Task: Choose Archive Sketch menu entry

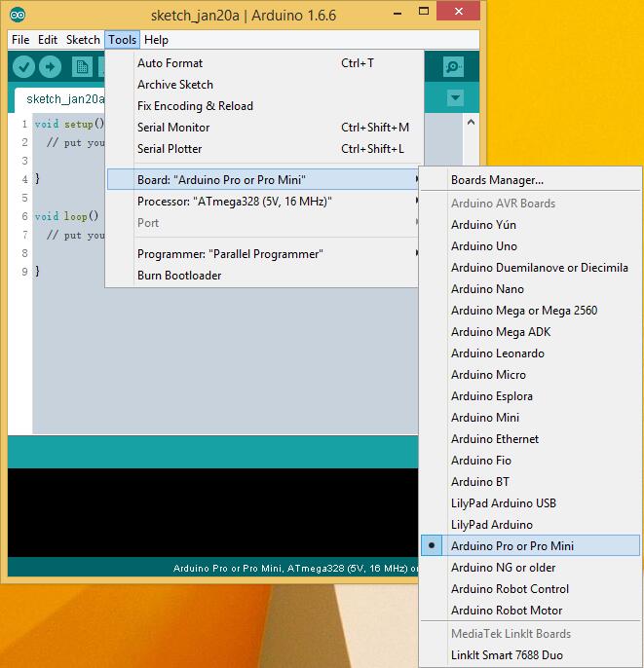Action: (264, 85)
